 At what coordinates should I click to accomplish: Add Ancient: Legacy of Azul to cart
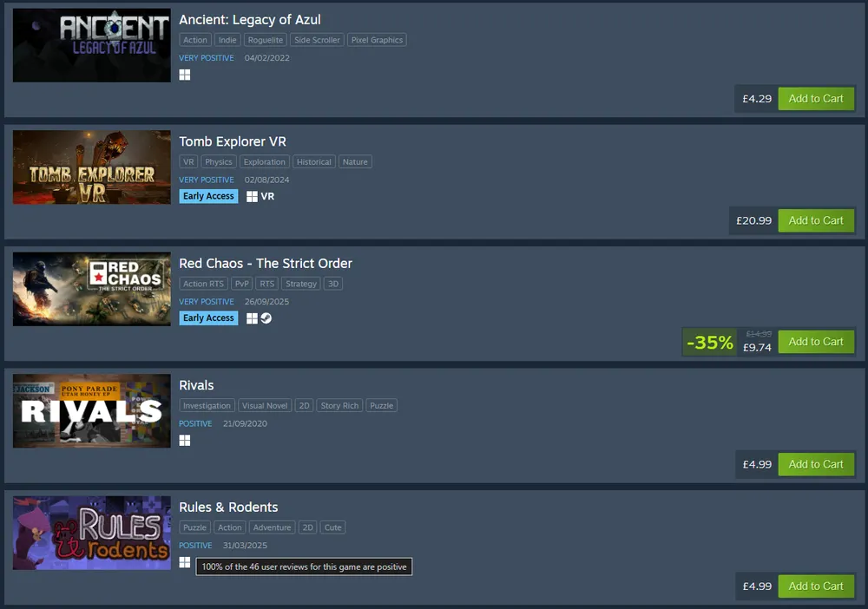(816, 98)
